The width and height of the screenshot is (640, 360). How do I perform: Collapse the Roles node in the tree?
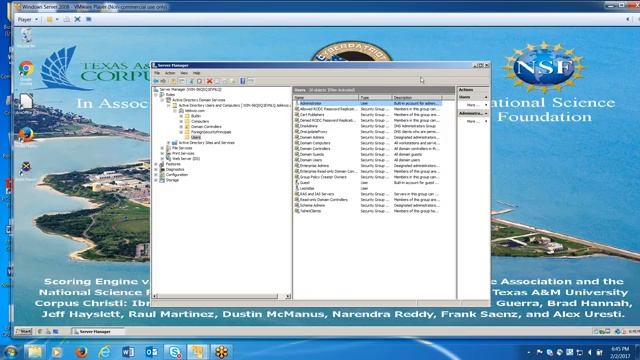156,95
